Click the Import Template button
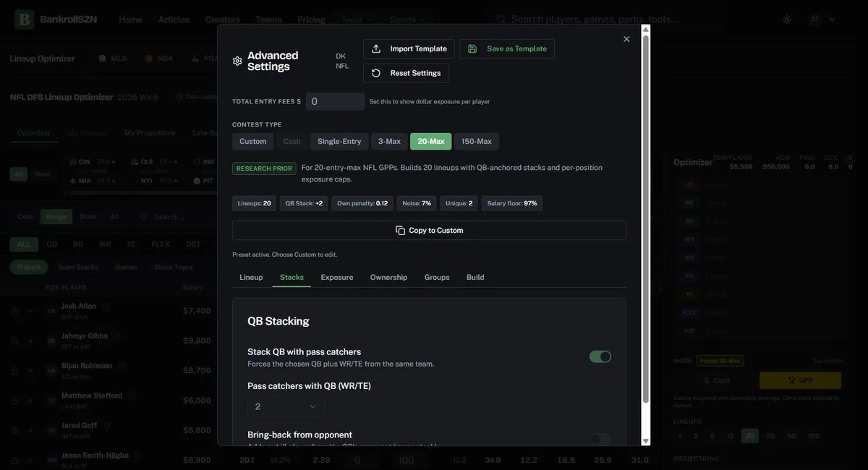868x470 pixels. [x=409, y=48]
